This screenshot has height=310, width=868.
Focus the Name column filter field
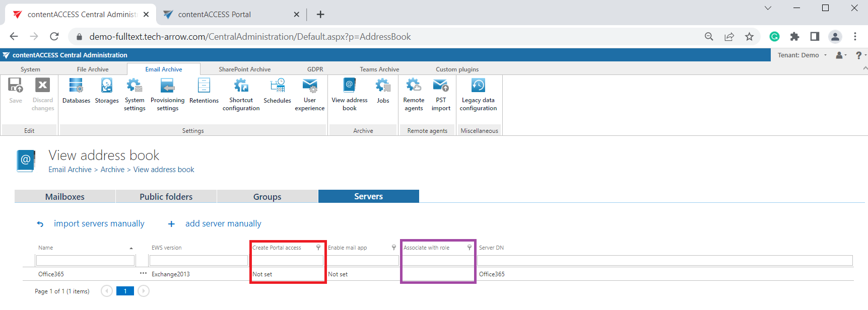click(x=85, y=260)
